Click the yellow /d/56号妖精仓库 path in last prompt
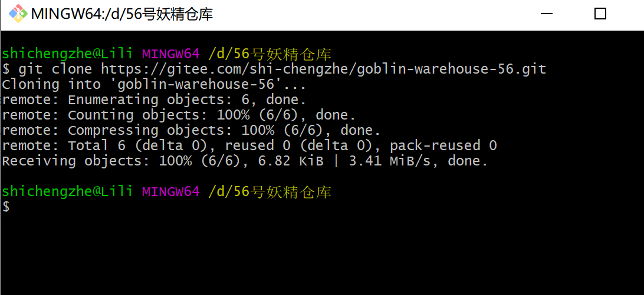The width and height of the screenshot is (644, 295). click(x=270, y=191)
